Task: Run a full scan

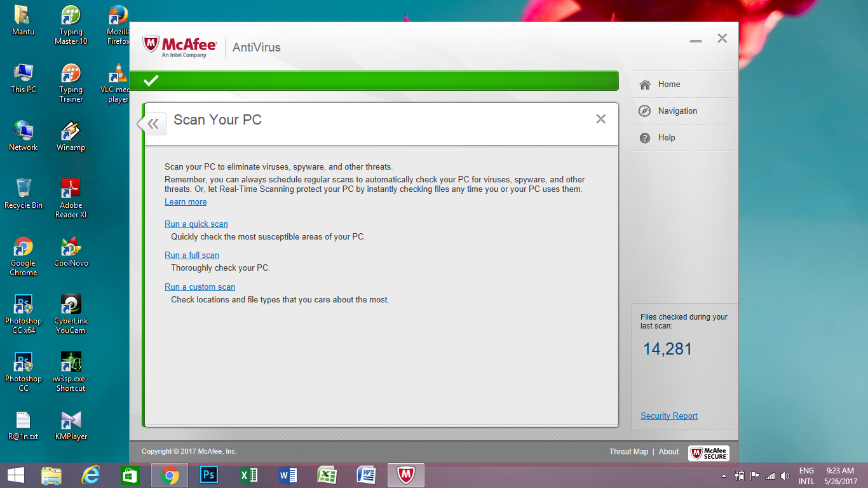Action: 191,255
